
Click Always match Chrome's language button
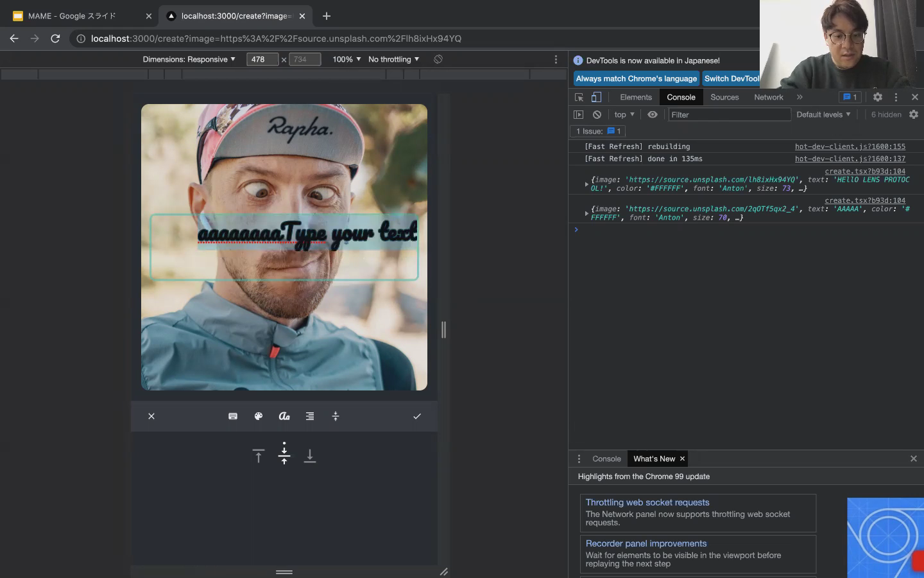pyautogui.click(x=636, y=78)
